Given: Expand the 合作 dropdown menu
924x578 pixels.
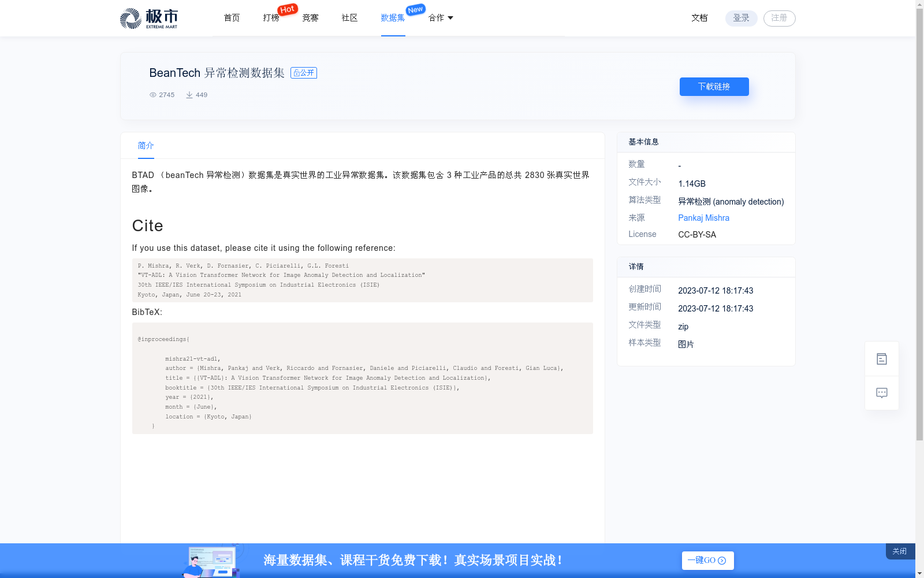Looking at the screenshot, I should point(441,18).
